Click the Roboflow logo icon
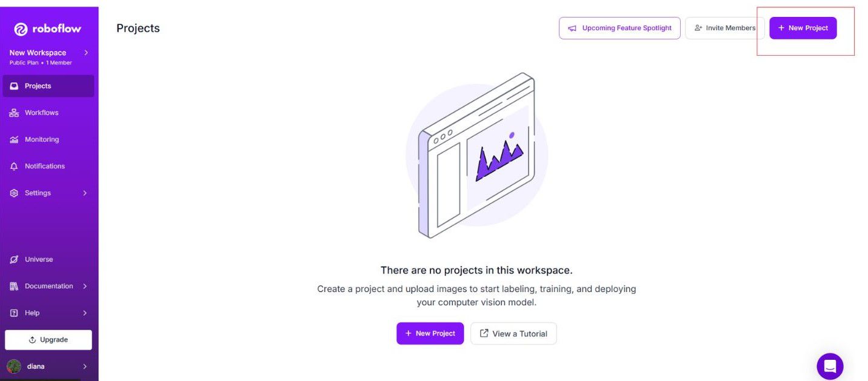Screen dimensions: 868x381 pyautogui.click(x=21, y=29)
